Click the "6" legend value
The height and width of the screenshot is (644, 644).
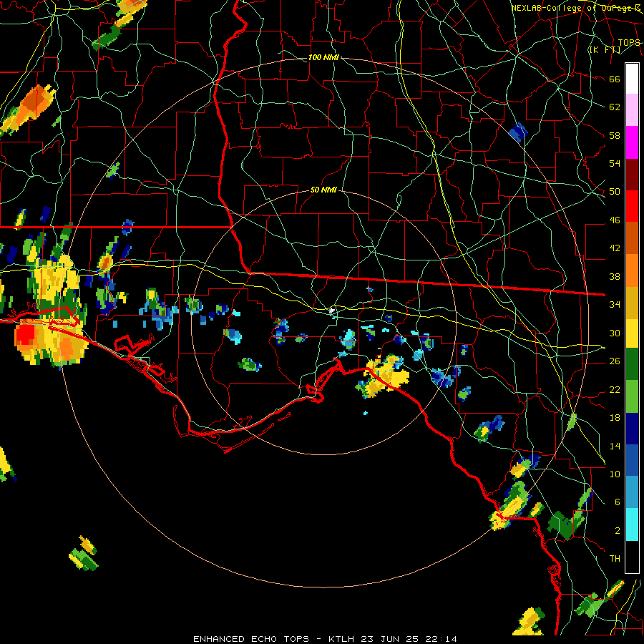(x=618, y=502)
